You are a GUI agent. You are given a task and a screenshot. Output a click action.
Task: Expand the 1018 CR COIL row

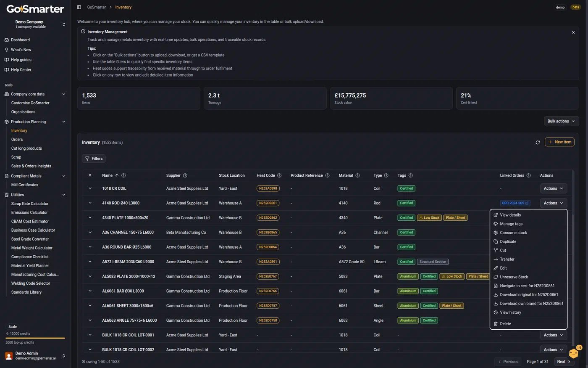90,188
